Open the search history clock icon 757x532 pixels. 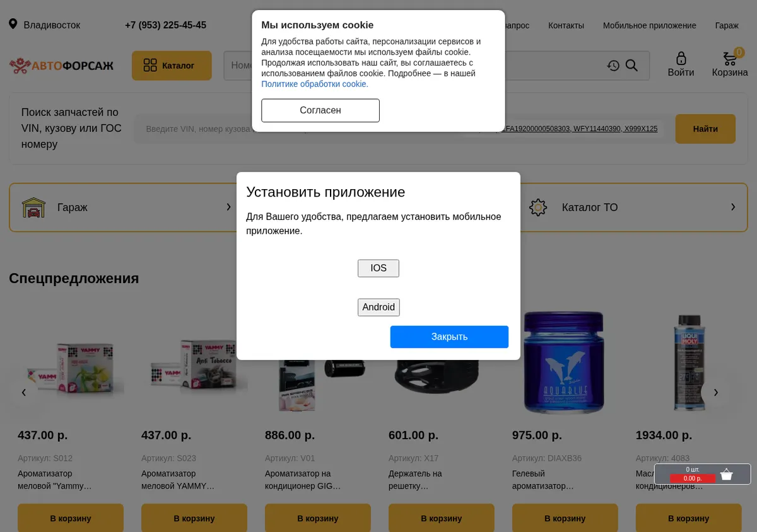(613, 66)
